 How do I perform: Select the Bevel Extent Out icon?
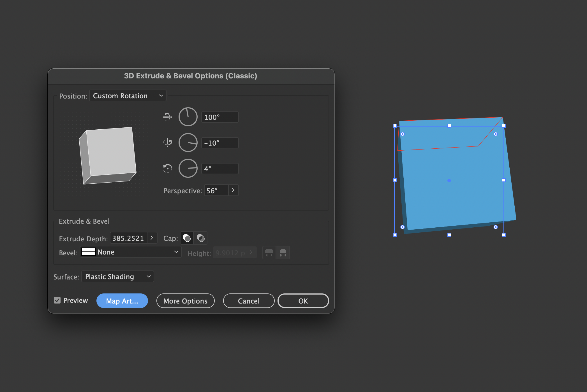coord(269,253)
